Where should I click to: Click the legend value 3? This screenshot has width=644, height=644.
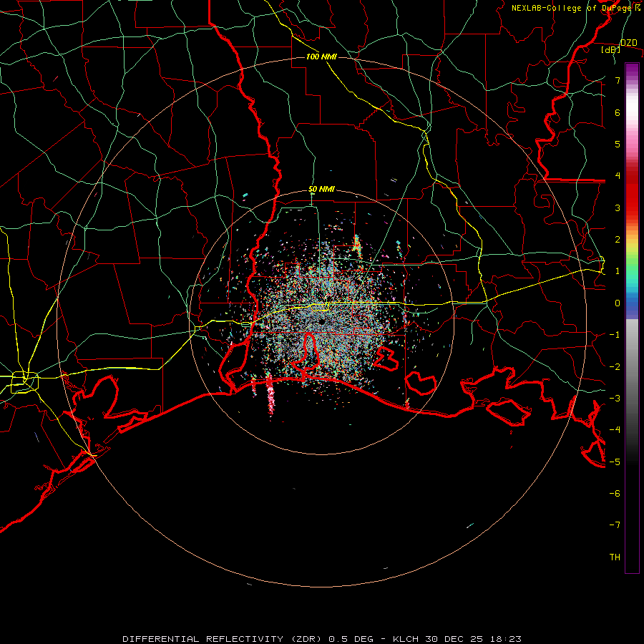click(x=618, y=208)
